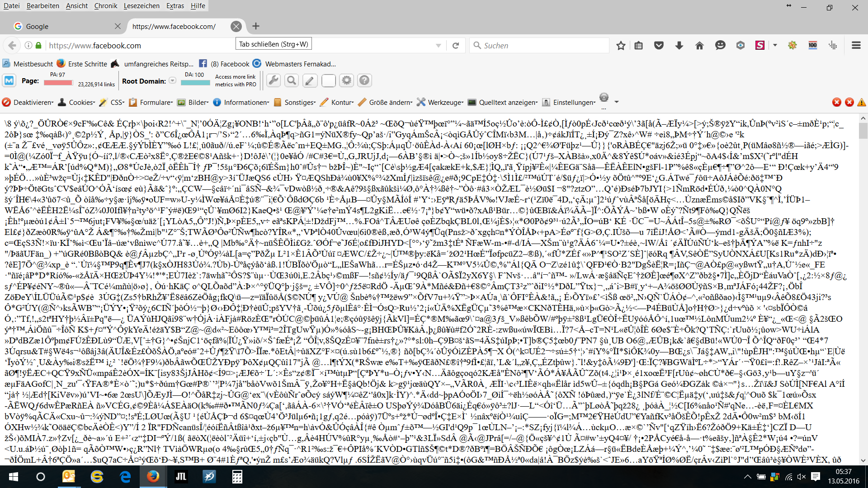Image resolution: width=868 pixels, height=488 pixels.
Task: Open the MozBar magnifier search icon
Action: click(292, 80)
